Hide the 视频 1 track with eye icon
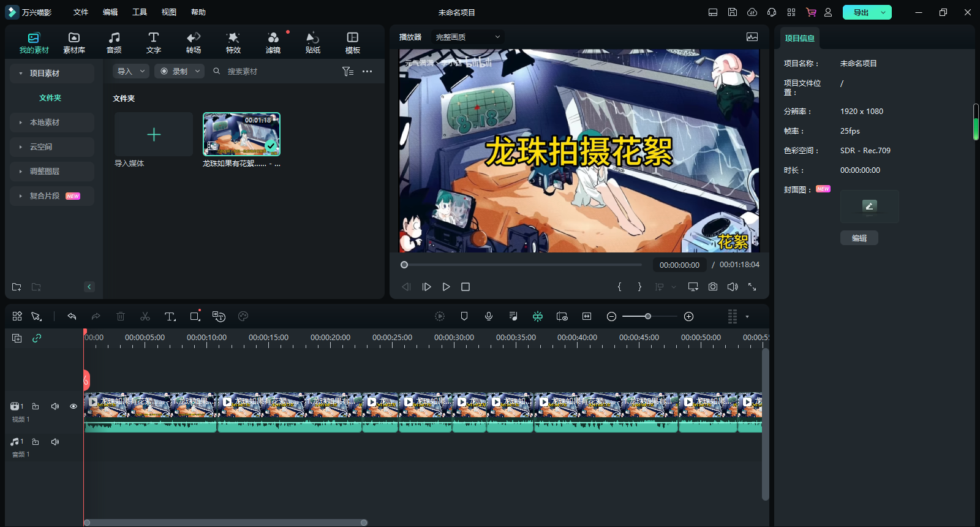This screenshot has height=527, width=980. click(73, 406)
